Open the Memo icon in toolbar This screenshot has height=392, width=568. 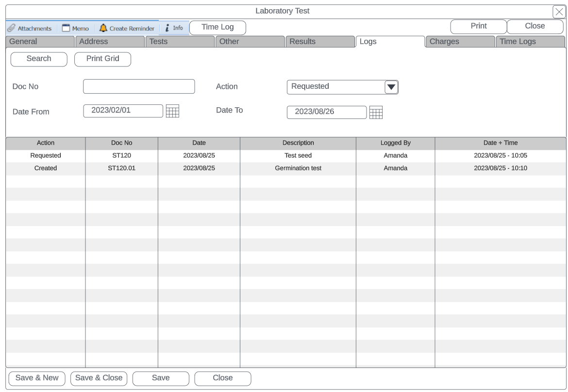click(x=66, y=28)
